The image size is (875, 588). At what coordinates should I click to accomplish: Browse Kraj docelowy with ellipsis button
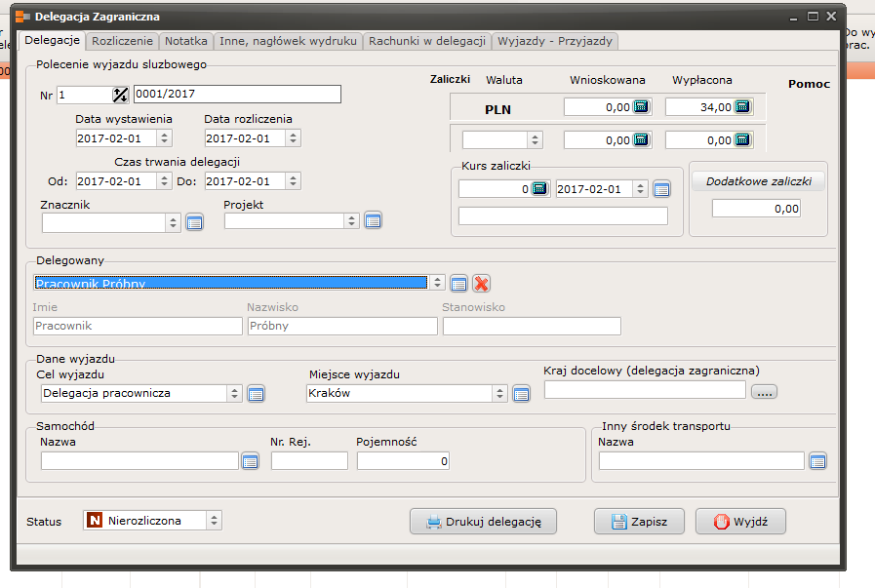pos(764,392)
